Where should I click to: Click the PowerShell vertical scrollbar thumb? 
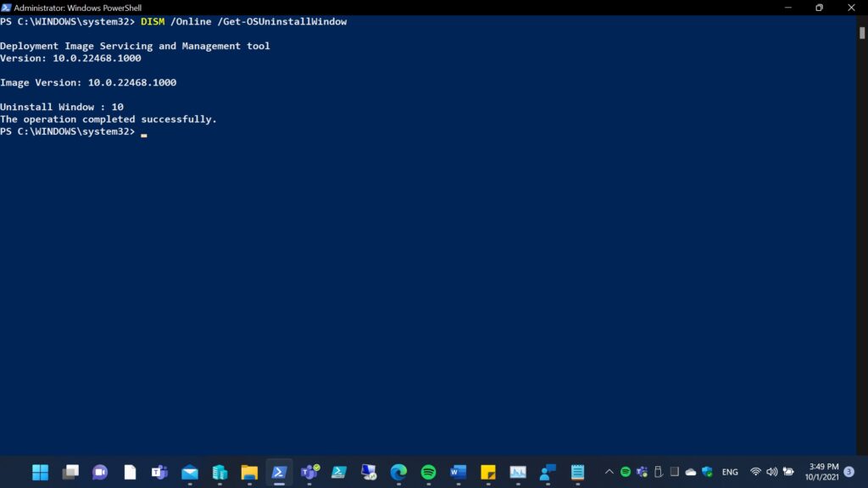pos(862,32)
